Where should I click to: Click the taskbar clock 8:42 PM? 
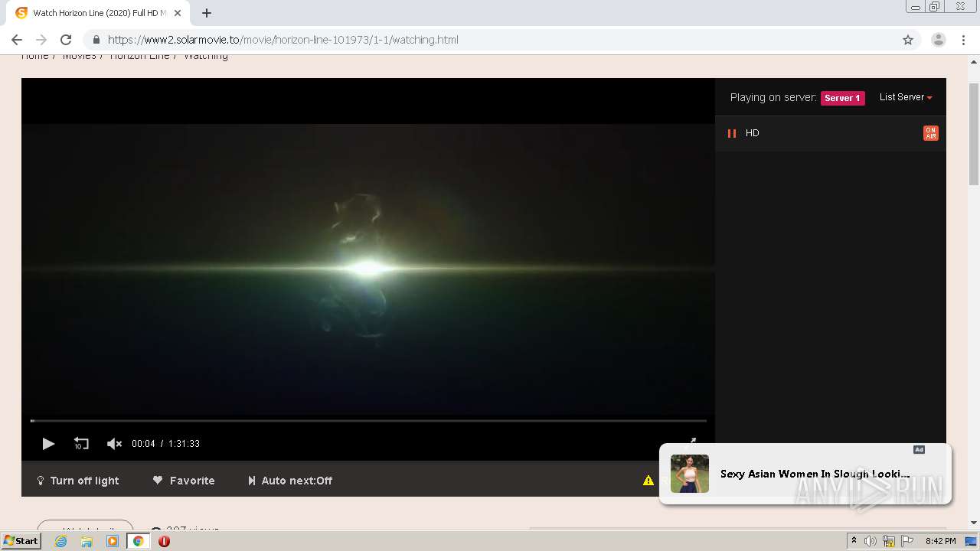[x=940, y=541]
